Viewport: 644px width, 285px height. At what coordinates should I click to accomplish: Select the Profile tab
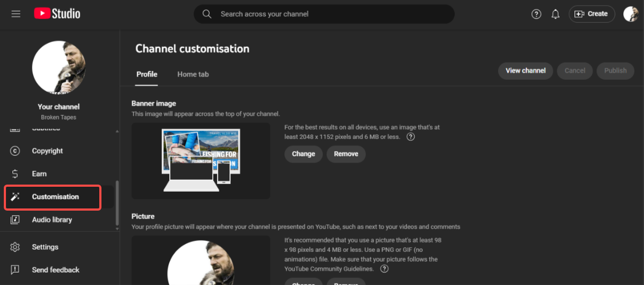tap(146, 74)
